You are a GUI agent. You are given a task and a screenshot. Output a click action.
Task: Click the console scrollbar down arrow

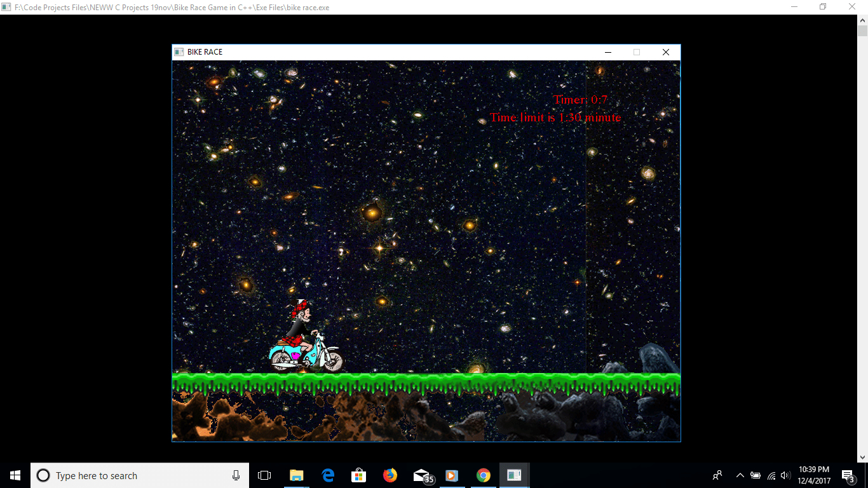click(x=862, y=457)
